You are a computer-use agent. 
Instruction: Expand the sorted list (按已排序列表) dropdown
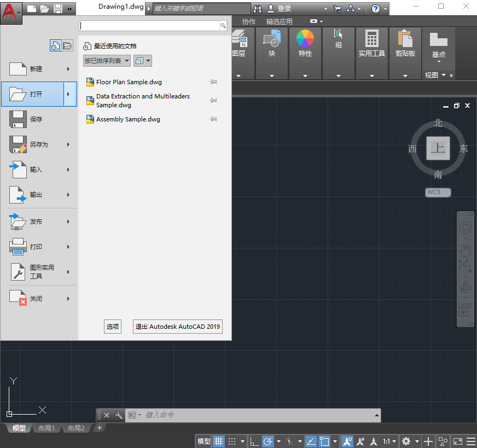(107, 61)
